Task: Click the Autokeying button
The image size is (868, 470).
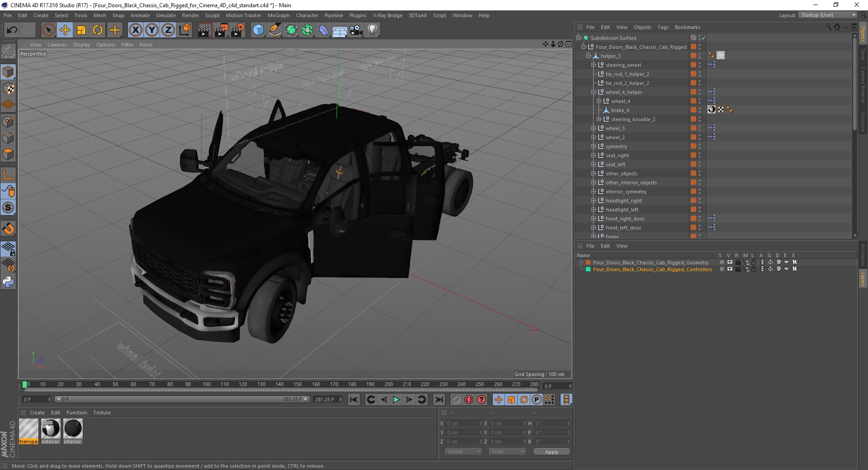Action: 469,399
